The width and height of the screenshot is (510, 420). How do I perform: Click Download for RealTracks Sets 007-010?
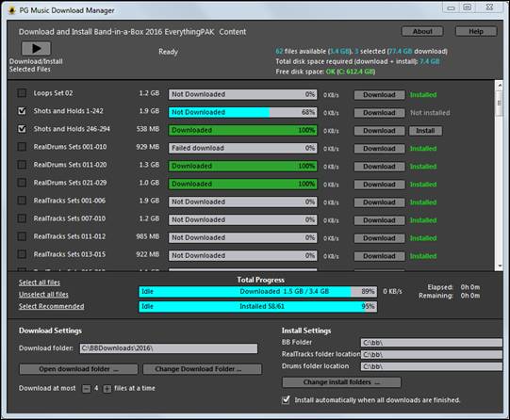(x=379, y=220)
